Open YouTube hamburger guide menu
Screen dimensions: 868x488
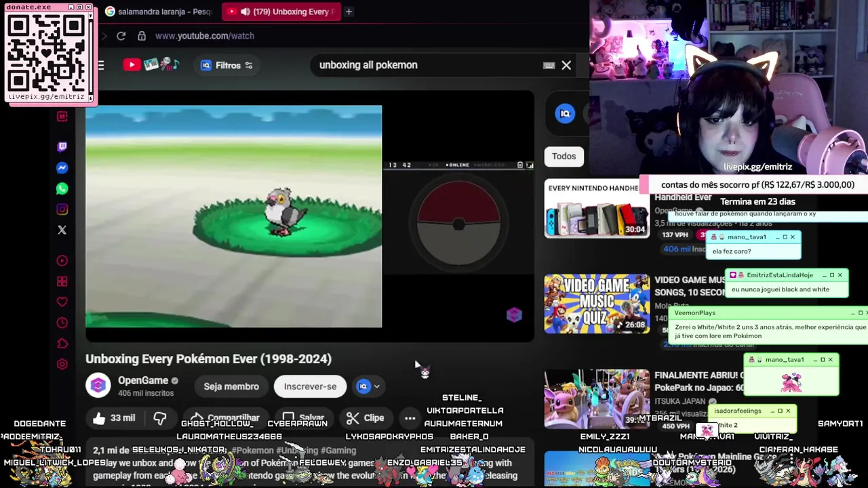(100, 65)
